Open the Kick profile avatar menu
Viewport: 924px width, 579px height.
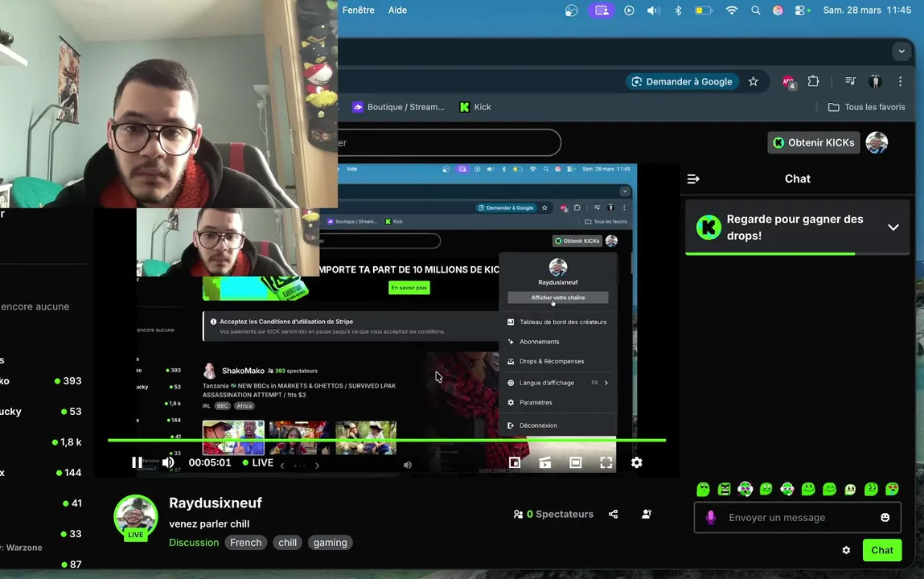(x=877, y=142)
